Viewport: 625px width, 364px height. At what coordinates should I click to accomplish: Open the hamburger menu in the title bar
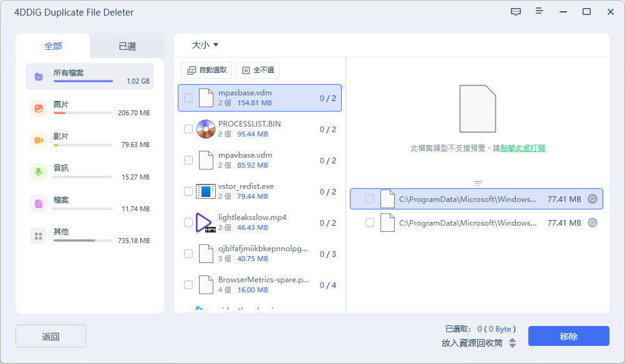539,11
